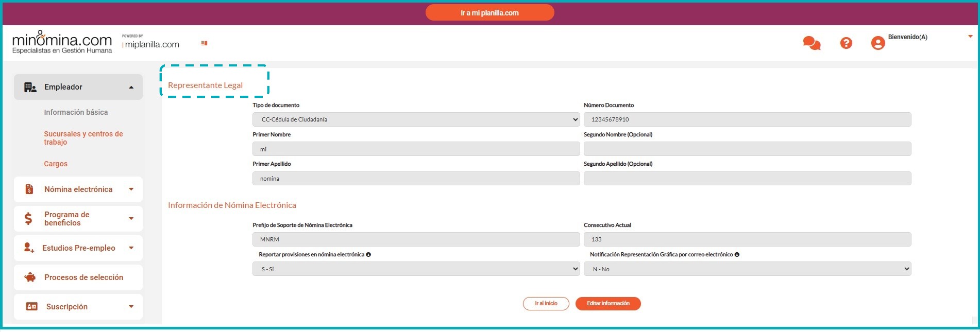
Task: Click the help question mark icon
Action: coord(846,43)
